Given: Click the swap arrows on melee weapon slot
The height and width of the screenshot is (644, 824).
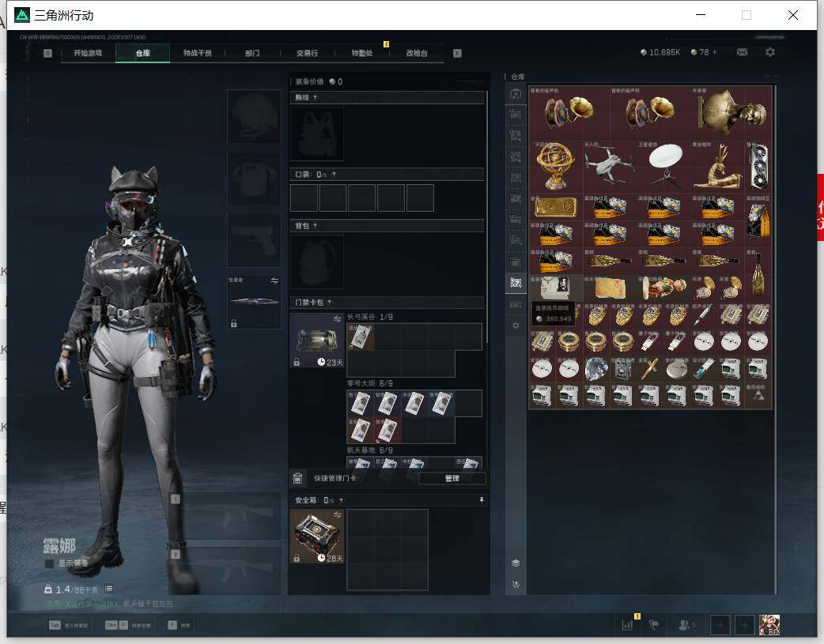Looking at the screenshot, I should [274, 281].
